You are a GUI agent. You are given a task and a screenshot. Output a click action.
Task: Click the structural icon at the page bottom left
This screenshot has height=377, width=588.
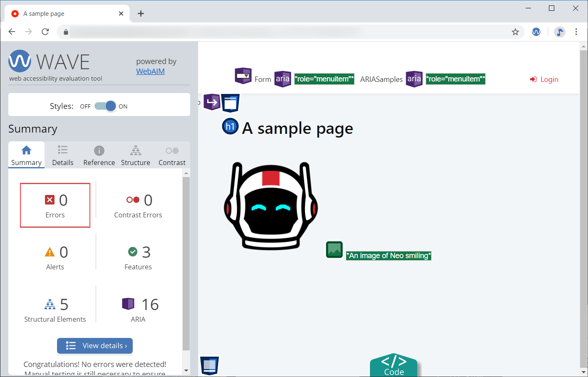[209, 365]
